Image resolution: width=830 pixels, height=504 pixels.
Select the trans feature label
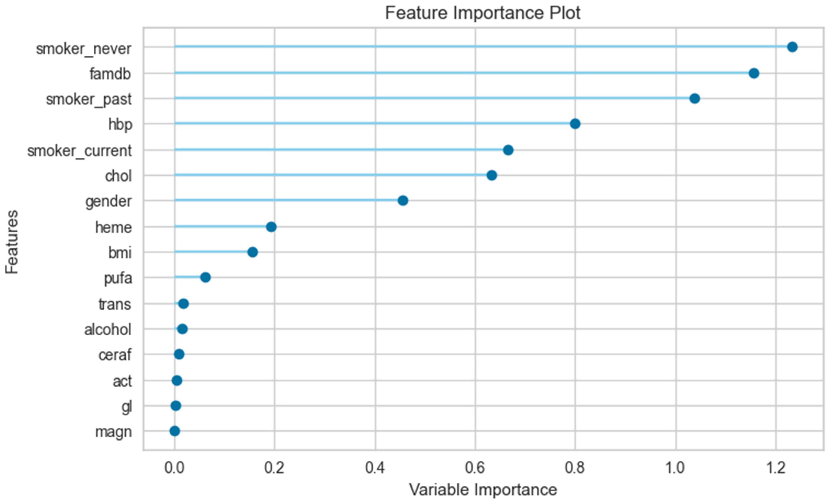[x=115, y=304]
